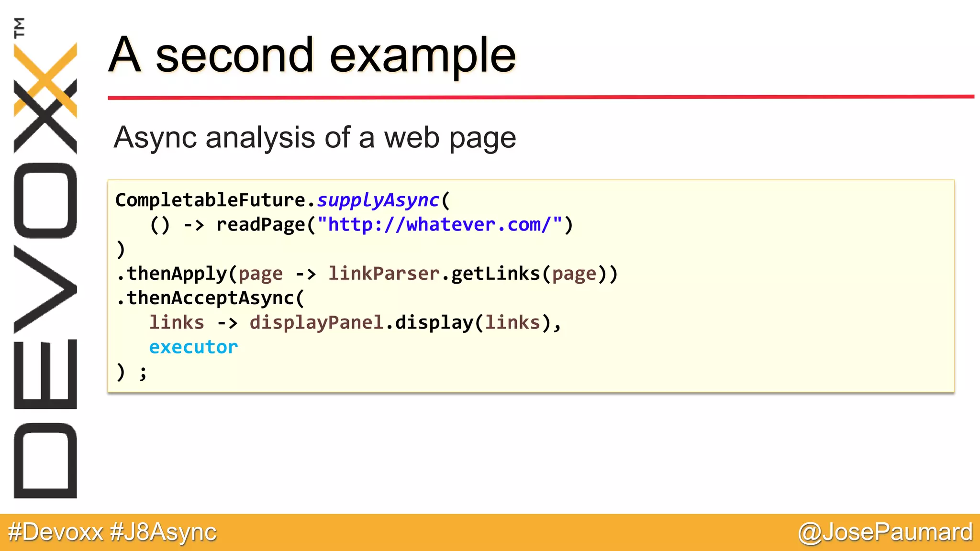Click the #Devoxx hashtag in footer

pos(56,532)
